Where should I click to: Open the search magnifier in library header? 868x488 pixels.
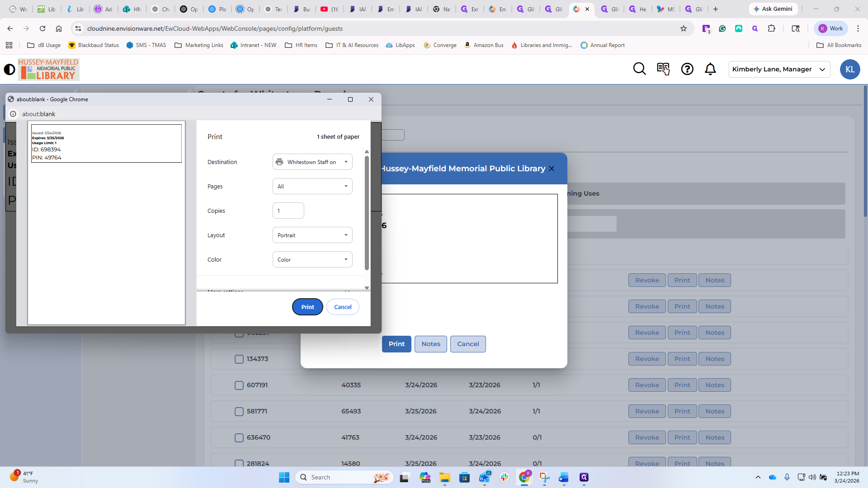pyautogui.click(x=639, y=69)
